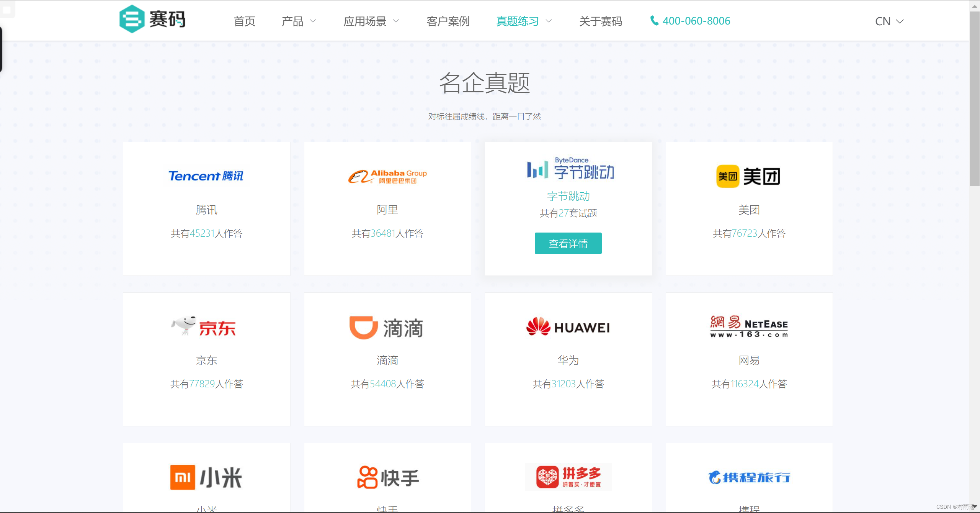Image resolution: width=980 pixels, height=513 pixels.
Task: Open the 快手 Kuaishou logo card
Action: coord(388,477)
